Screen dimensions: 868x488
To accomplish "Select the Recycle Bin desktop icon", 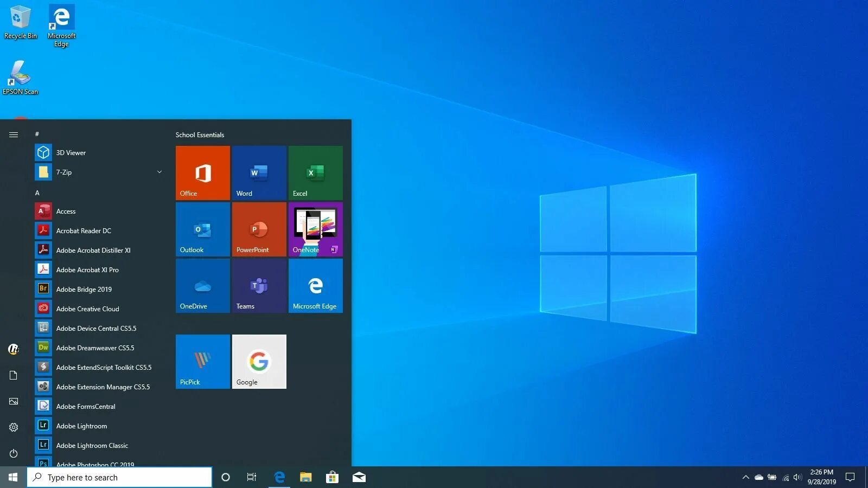I will tap(21, 22).
